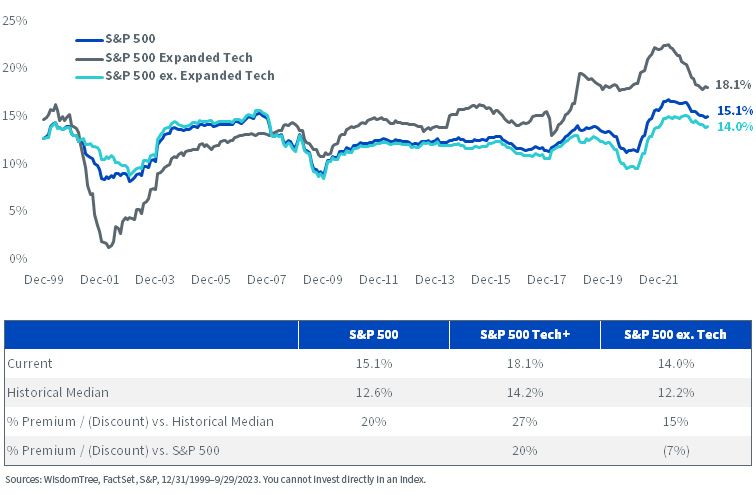Viewport: 756px width, 495px height.
Task: Click the dark blue S&P 500 legend line
Action: [x=90, y=40]
